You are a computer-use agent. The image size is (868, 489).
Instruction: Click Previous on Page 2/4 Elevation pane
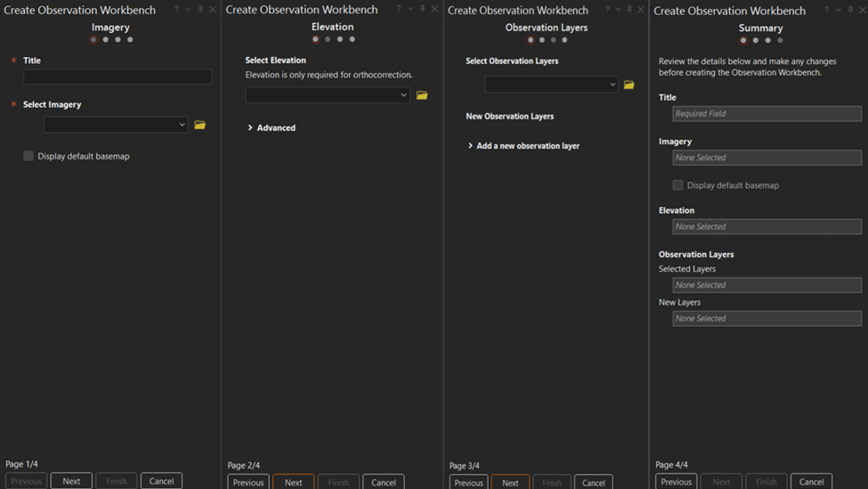(248, 482)
